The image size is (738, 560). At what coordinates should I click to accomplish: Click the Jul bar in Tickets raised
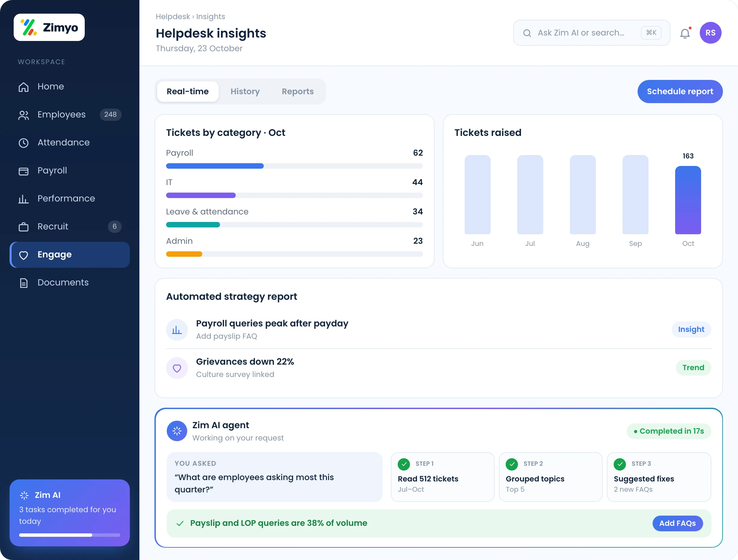pyautogui.click(x=530, y=195)
